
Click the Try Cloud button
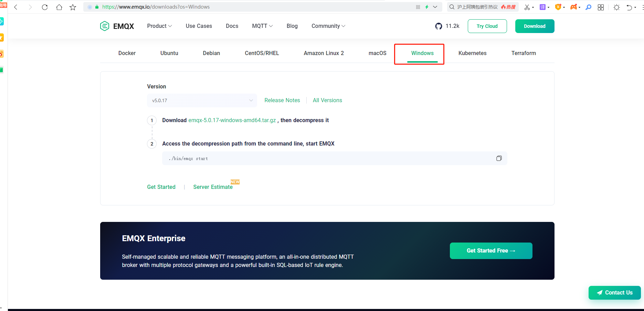[487, 26]
